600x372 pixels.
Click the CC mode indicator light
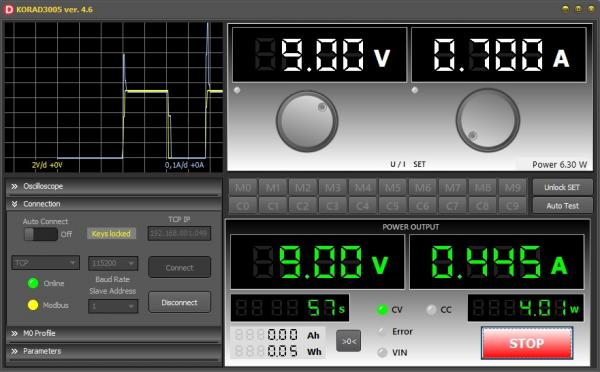click(x=431, y=309)
